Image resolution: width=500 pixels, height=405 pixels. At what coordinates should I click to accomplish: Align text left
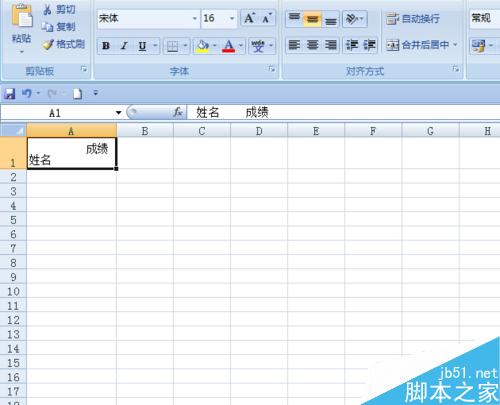pyautogui.click(x=294, y=45)
